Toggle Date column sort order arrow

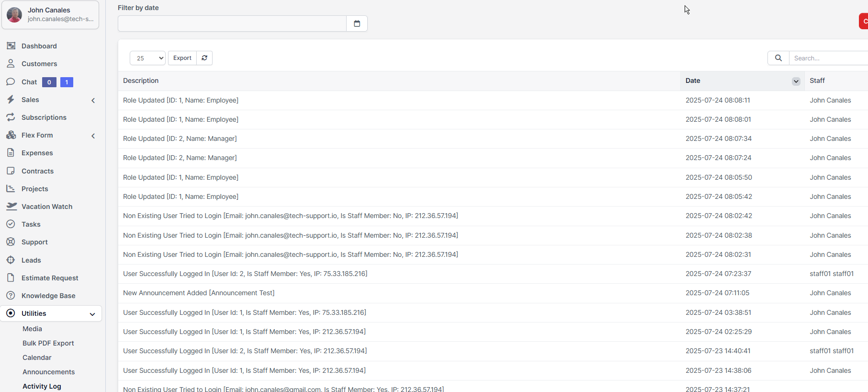(796, 81)
